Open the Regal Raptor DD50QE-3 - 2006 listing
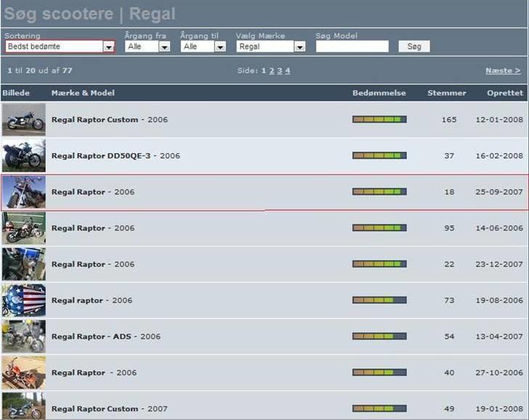Image resolution: width=529 pixels, height=420 pixels. click(116, 156)
